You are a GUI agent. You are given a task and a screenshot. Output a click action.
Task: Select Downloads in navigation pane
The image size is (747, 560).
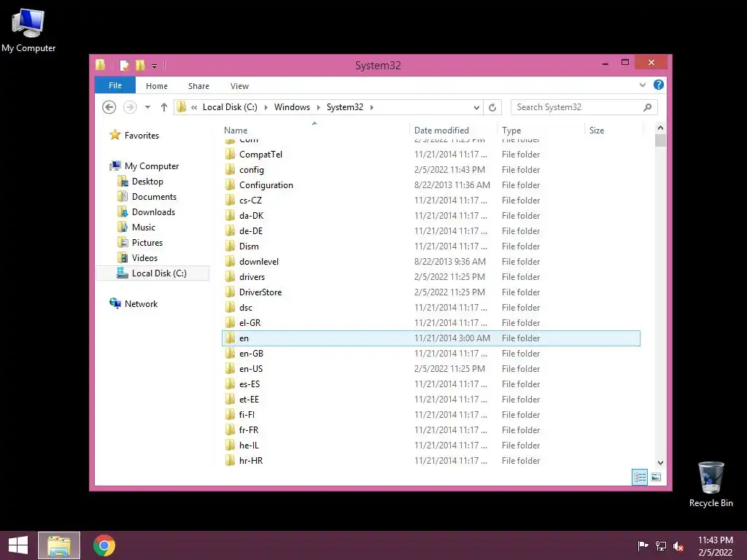(x=153, y=212)
